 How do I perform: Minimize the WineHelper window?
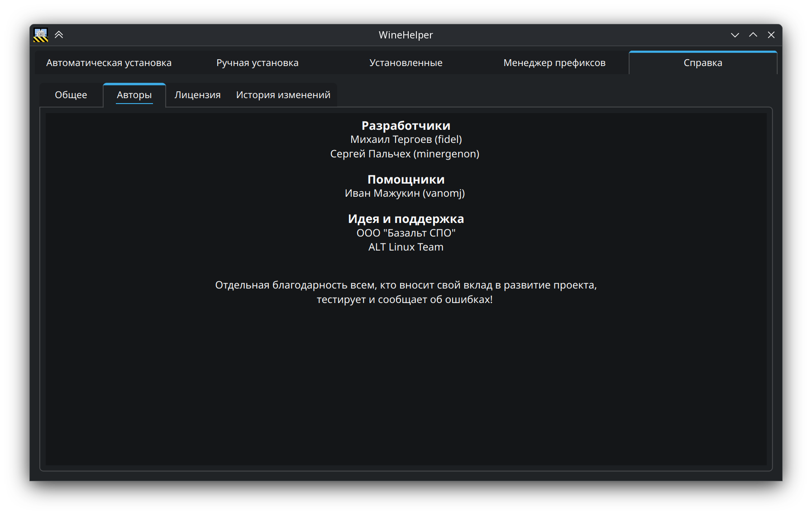pyautogui.click(x=735, y=35)
